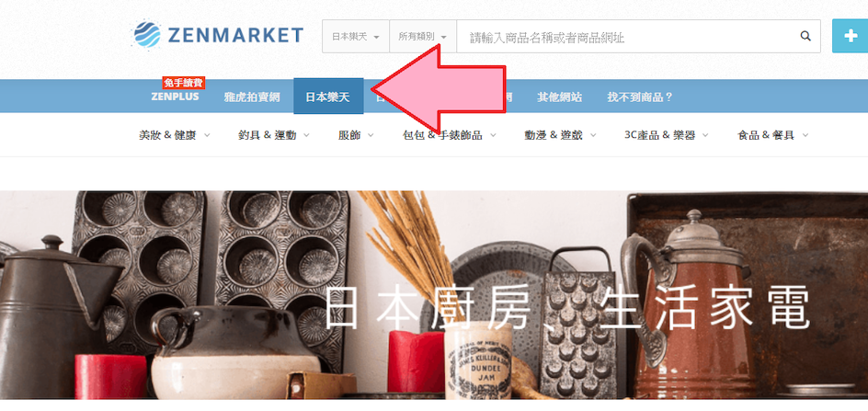Expand the 食品 & 餐具 category menu
This screenshot has height=411, width=868.
click(x=773, y=134)
